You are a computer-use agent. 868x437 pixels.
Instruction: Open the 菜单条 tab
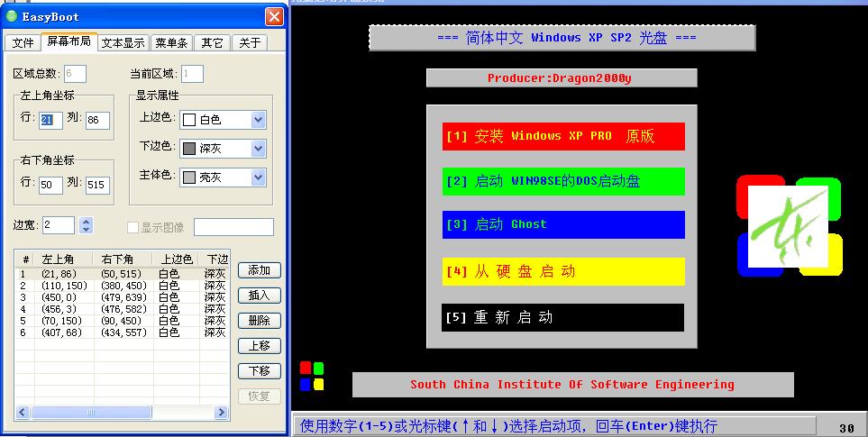(x=171, y=42)
